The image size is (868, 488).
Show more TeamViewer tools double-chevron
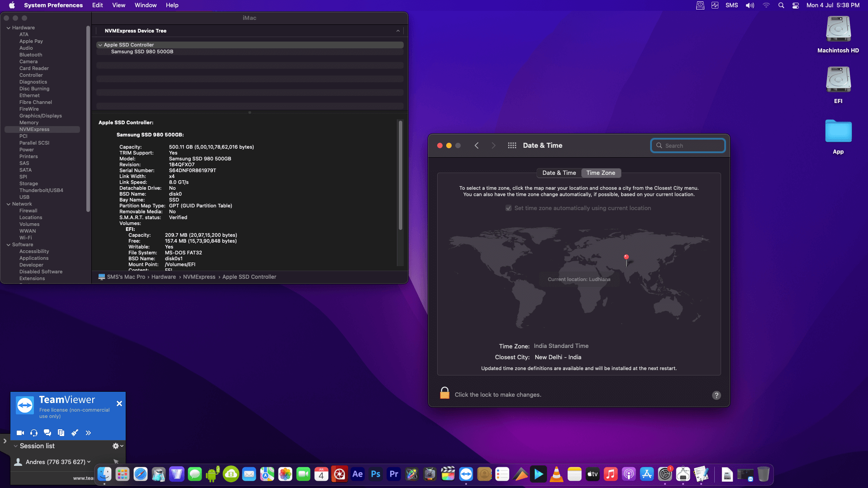coord(88,433)
